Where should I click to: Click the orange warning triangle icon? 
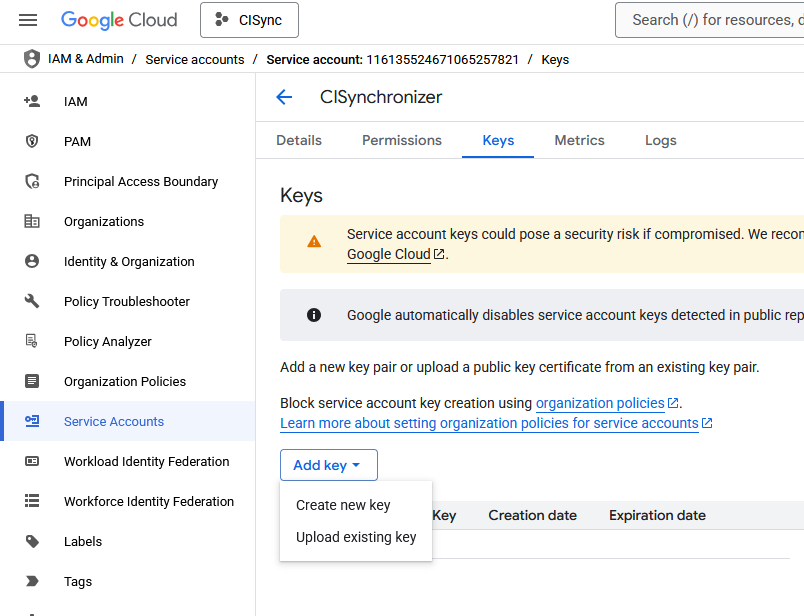314,241
